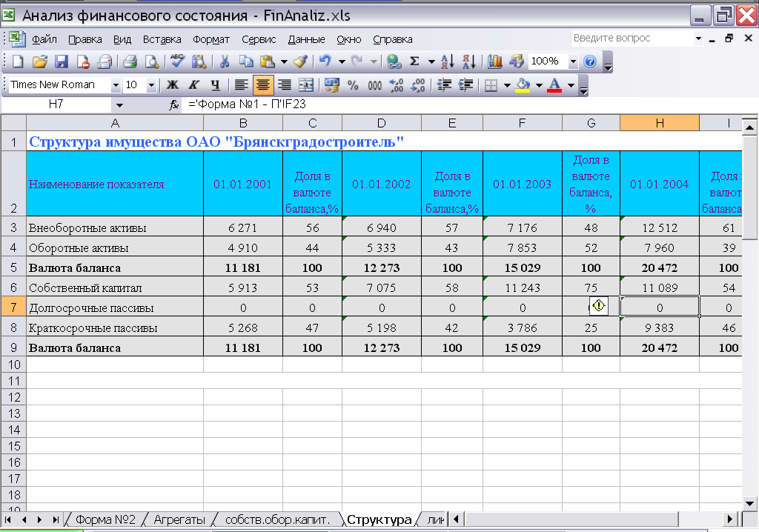Cut selection with the scissors icon
The width and height of the screenshot is (759, 532).
pos(224,61)
